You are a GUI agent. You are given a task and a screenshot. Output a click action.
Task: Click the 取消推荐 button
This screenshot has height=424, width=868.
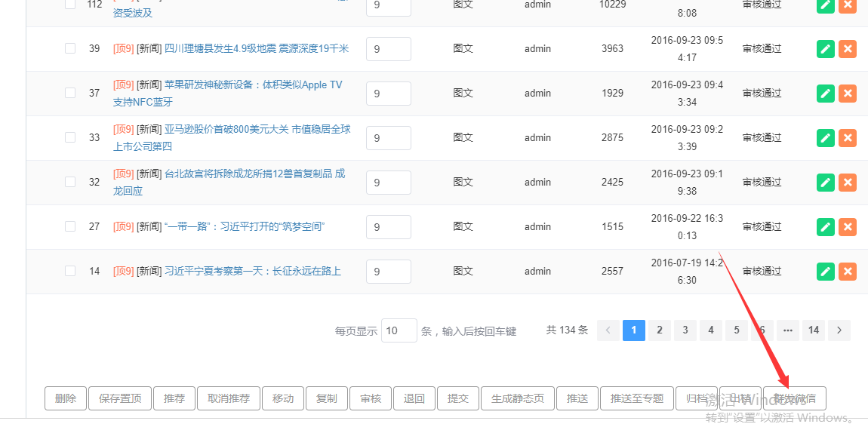tap(229, 398)
